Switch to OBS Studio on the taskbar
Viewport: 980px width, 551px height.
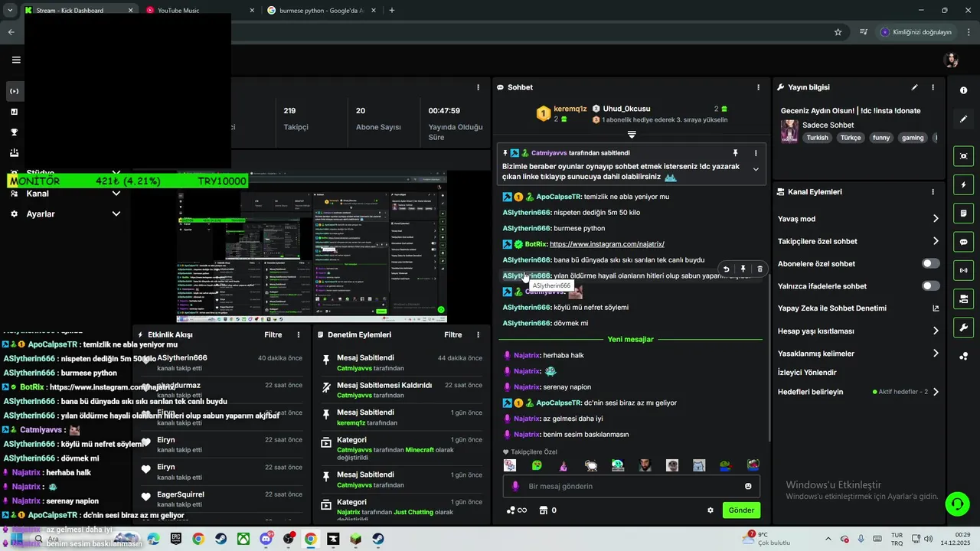point(288,539)
